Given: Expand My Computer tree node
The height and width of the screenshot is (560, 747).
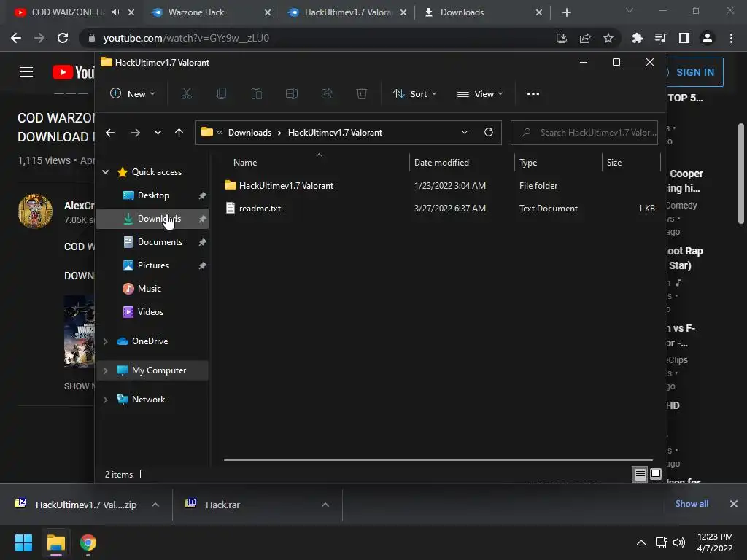Looking at the screenshot, I should coord(105,370).
